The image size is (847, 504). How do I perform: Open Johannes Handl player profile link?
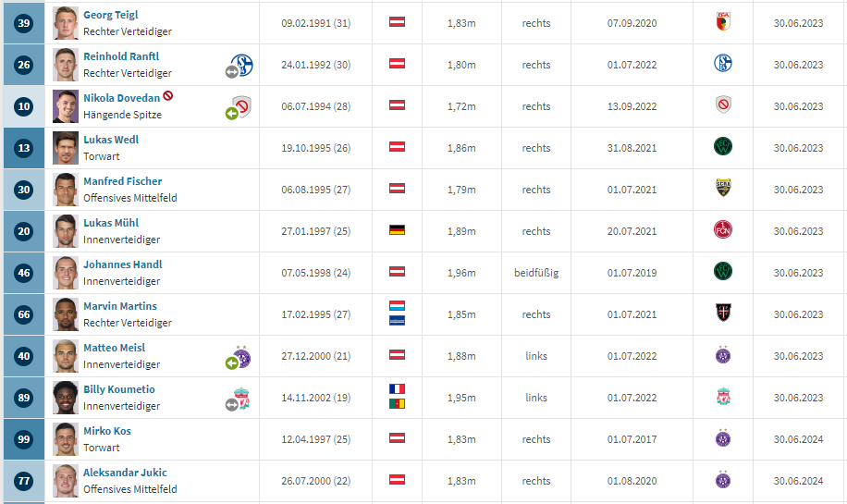tap(123, 264)
